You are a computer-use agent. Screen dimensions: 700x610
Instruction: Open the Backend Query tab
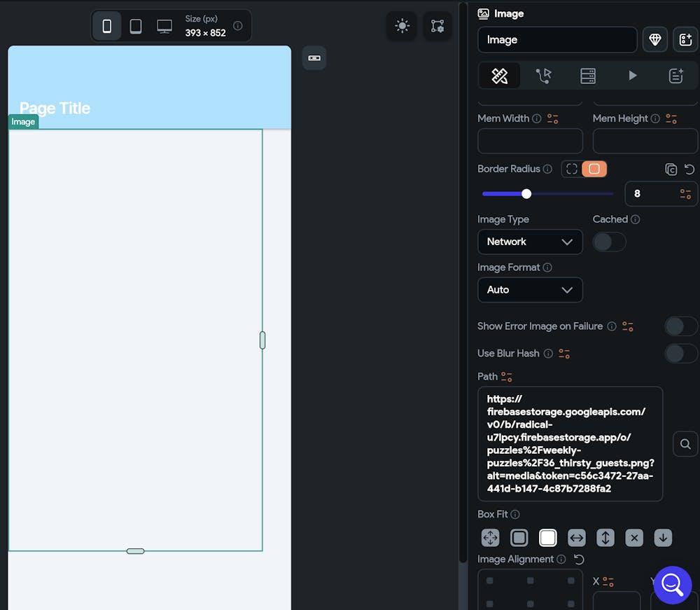pos(587,76)
